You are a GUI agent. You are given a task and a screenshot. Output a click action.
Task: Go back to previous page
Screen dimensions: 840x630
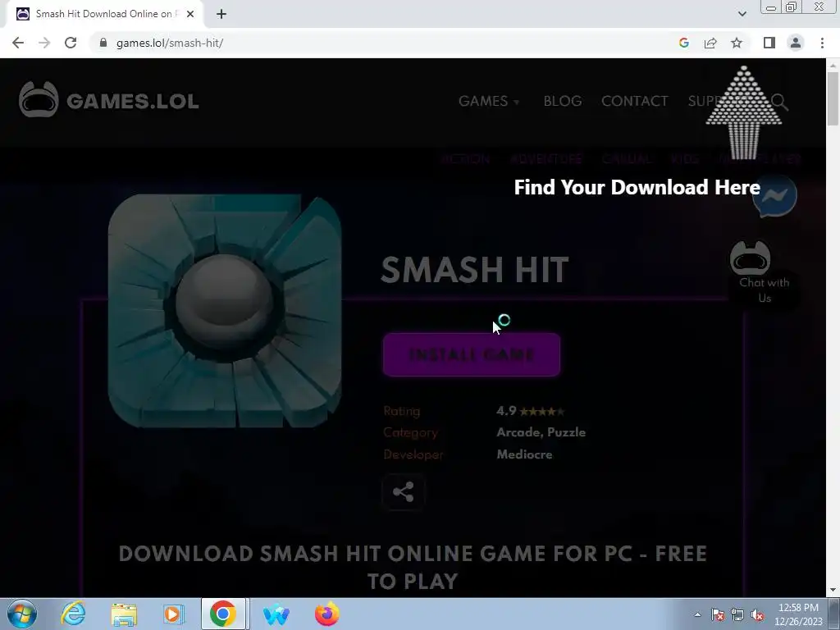click(x=18, y=43)
